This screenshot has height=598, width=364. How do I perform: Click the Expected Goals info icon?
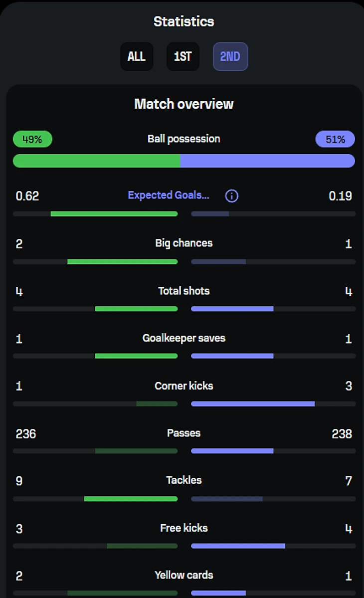point(231,196)
